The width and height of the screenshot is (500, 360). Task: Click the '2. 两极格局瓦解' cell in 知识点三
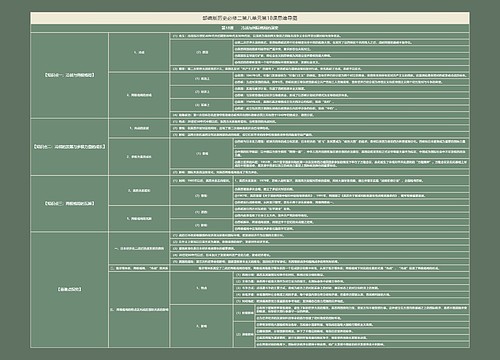click(x=139, y=219)
